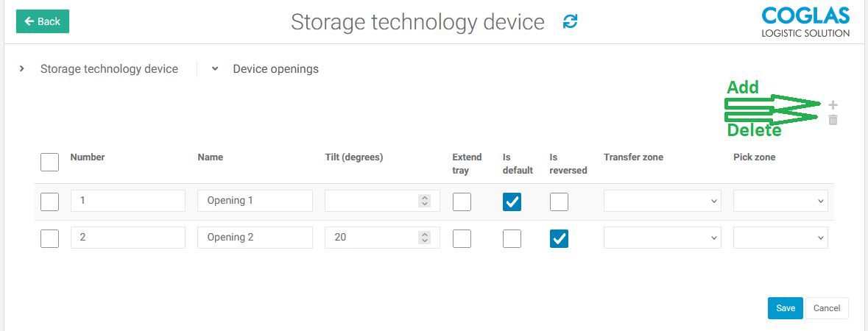Click the Tilt stepper arrows for Opening 2
The image size is (868, 331).
(424, 238)
